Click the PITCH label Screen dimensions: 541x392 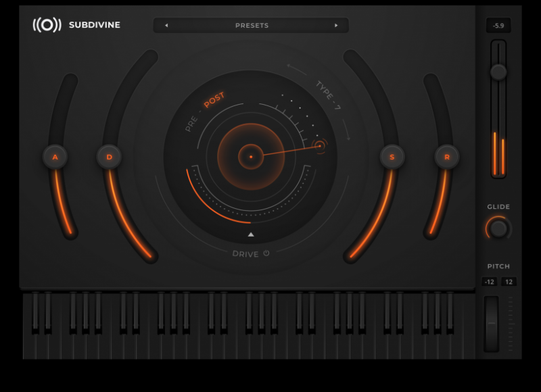pos(498,266)
